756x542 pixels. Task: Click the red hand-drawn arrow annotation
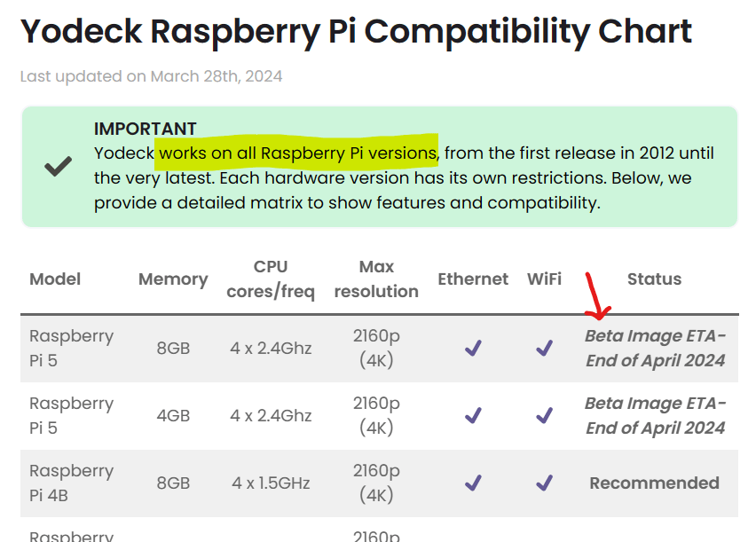595,298
